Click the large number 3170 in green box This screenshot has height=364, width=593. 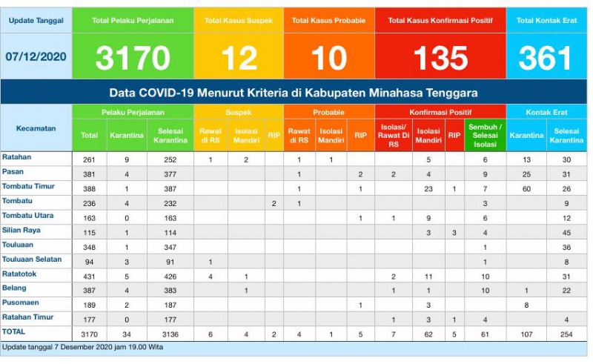(x=133, y=58)
